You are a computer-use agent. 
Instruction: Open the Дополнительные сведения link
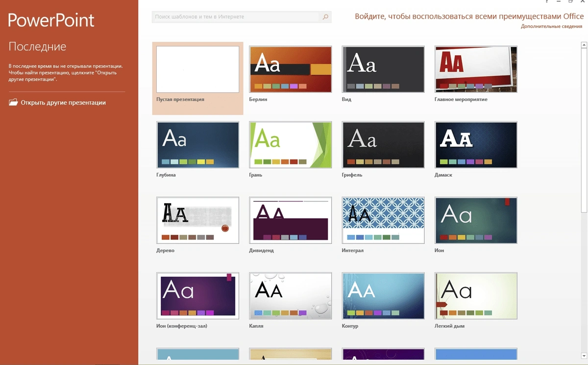(x=551, y=26)
